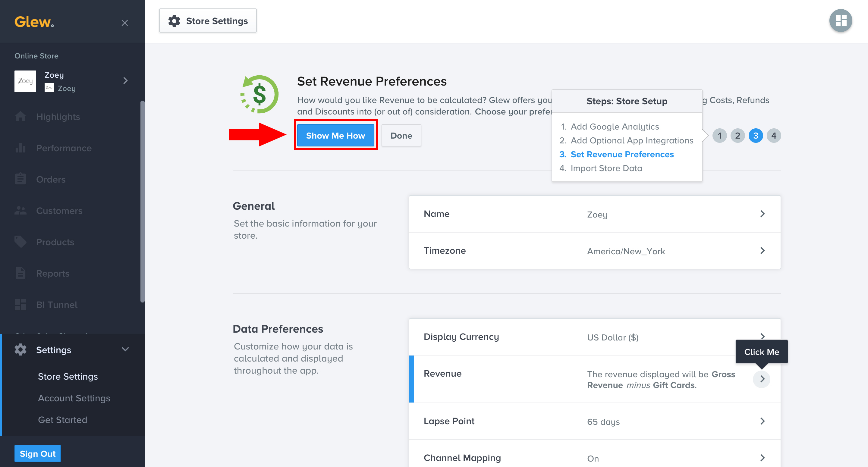Select the Customers people icon
This screenshot has height=467, width=868.
20,211
